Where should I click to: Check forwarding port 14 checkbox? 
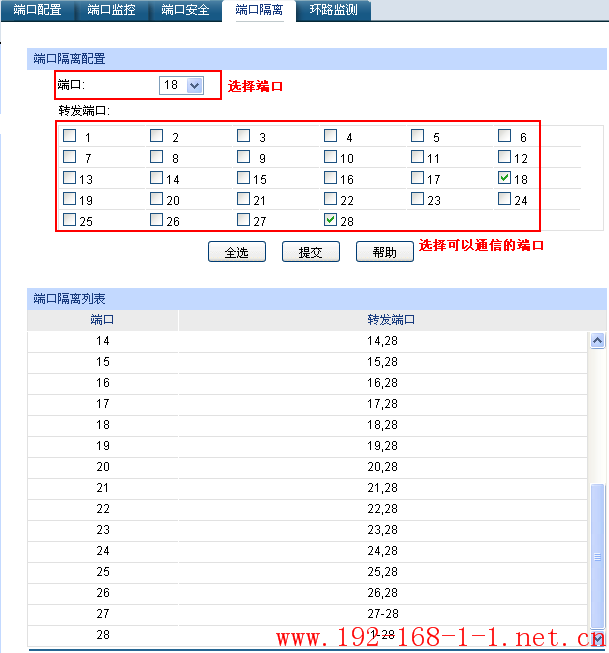point(157,177)
